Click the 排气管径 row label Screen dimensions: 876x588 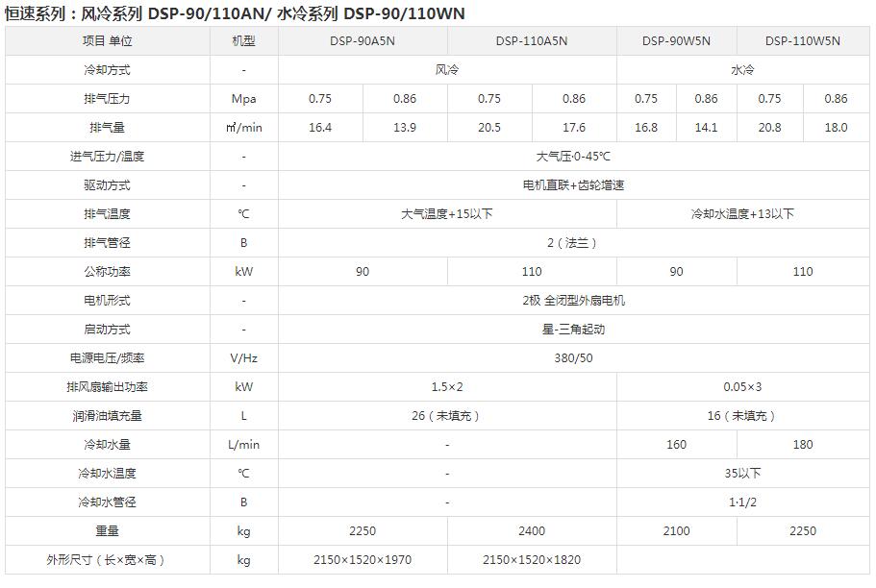coord(108,243)
